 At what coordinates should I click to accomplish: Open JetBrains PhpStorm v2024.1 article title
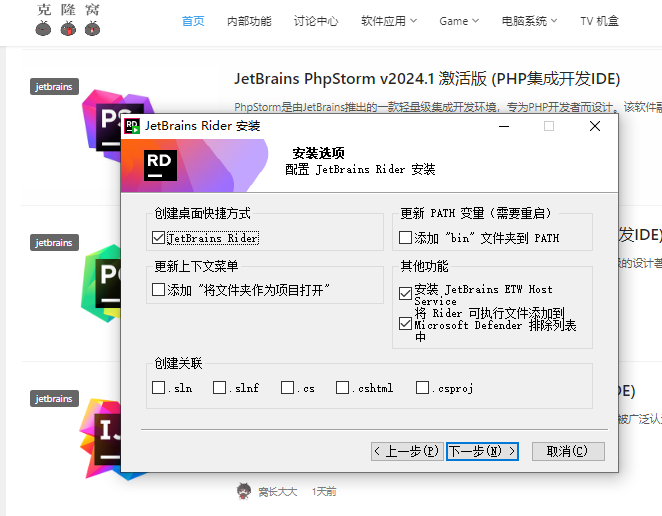[427, 79]
